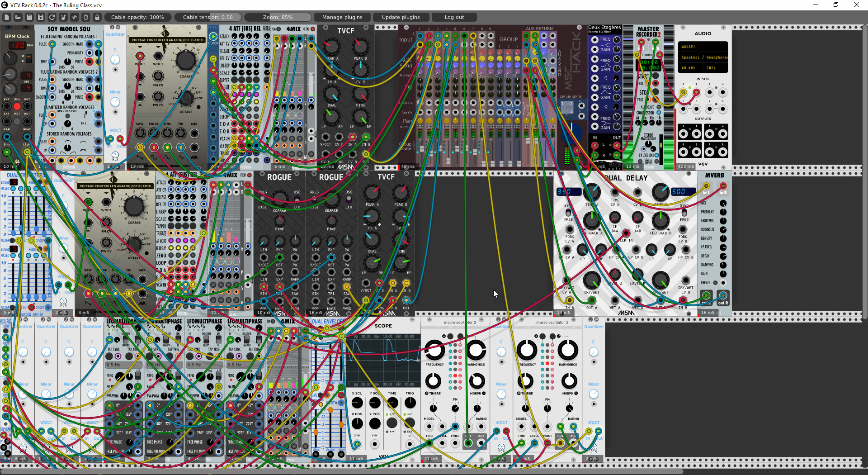The width and height of the screenshot is (868, 475).
Task: Click the PEAK A knob on top-row TVCF
Action: (331, 46)
